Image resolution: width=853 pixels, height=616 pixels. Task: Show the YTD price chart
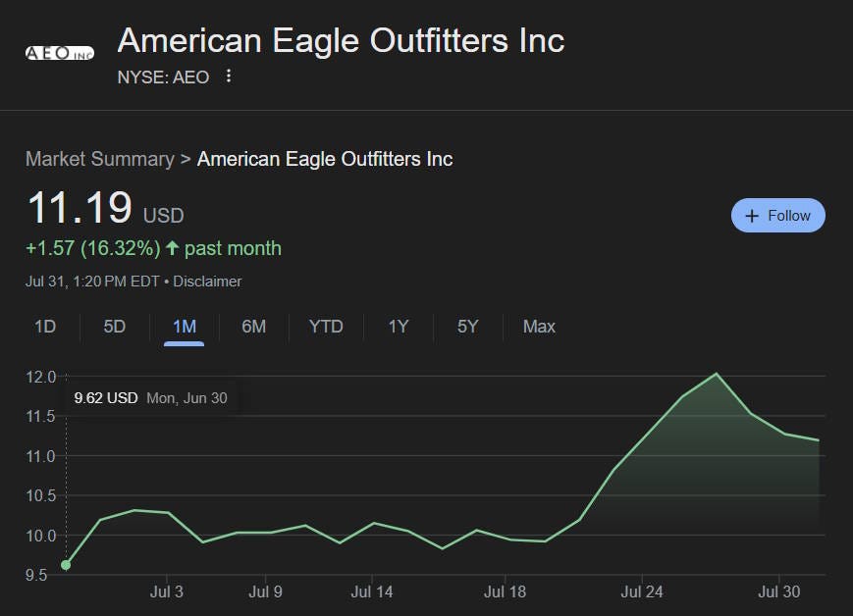[326, 327]
